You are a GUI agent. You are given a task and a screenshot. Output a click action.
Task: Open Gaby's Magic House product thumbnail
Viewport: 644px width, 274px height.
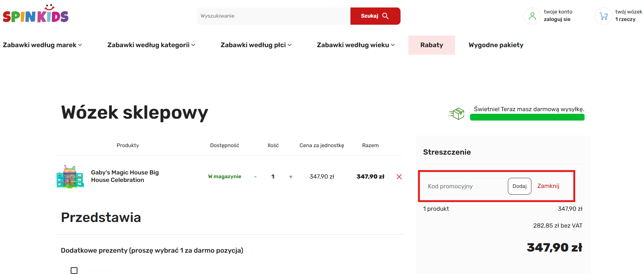click(x=70, y=177)
